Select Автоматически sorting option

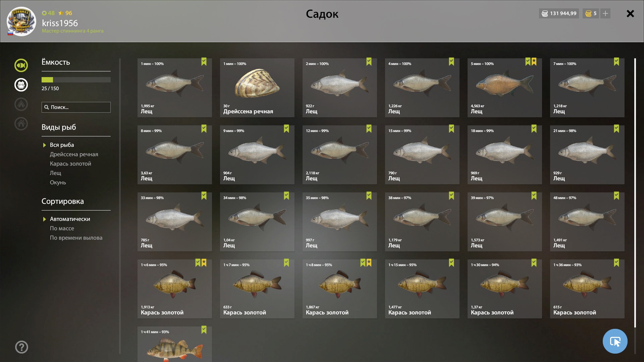70,219
